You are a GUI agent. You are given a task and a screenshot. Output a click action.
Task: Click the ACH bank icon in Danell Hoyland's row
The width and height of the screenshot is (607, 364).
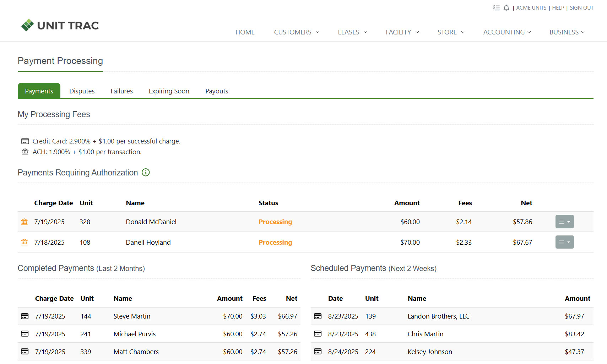pyautogui.click(x=24, y=242)
